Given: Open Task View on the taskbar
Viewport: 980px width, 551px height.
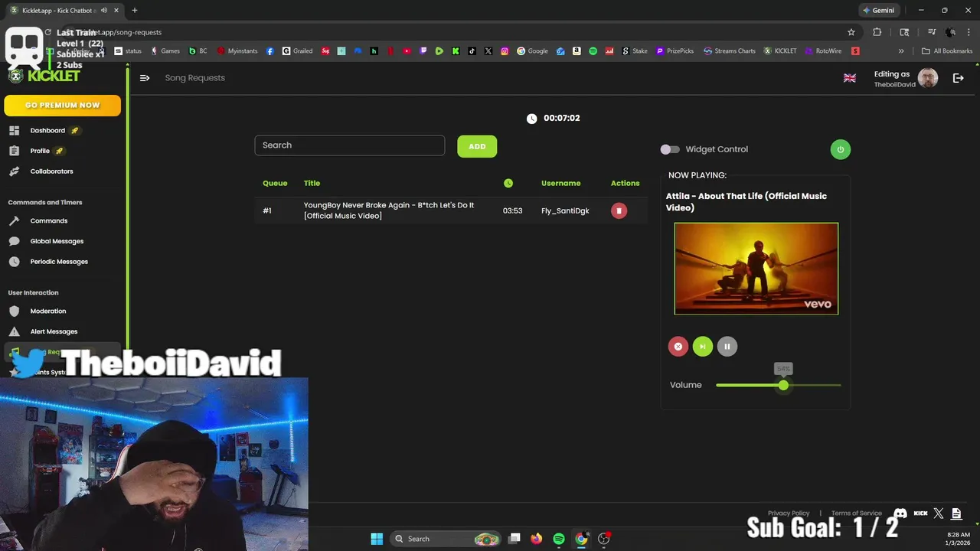Looking at the screenshot, I should click(x=514, y=539).
